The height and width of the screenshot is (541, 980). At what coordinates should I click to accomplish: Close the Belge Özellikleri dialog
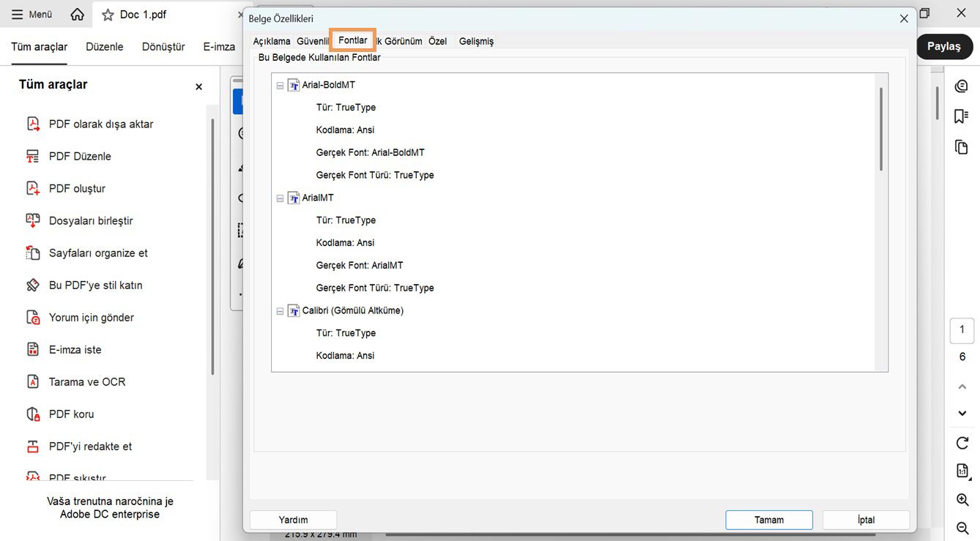[904, 18]
